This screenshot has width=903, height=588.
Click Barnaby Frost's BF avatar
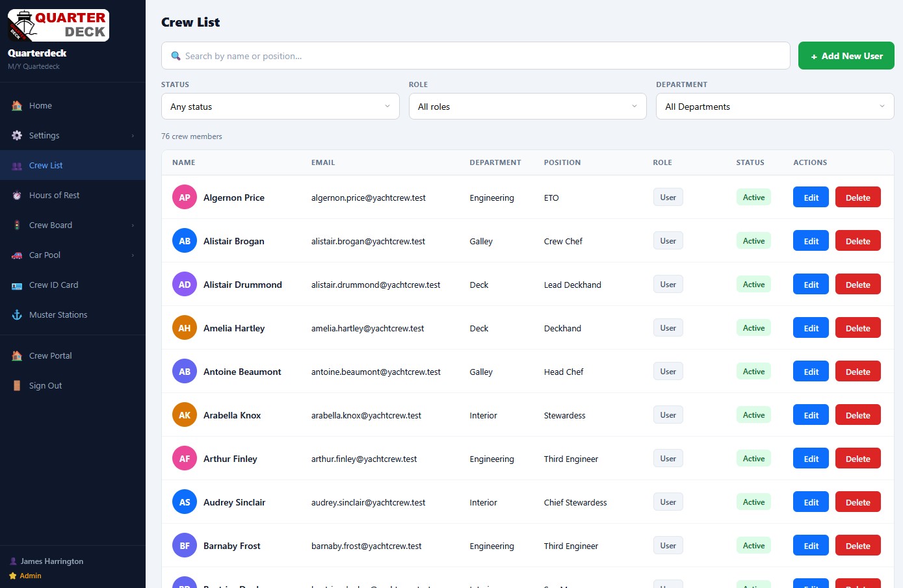(185, 546)
